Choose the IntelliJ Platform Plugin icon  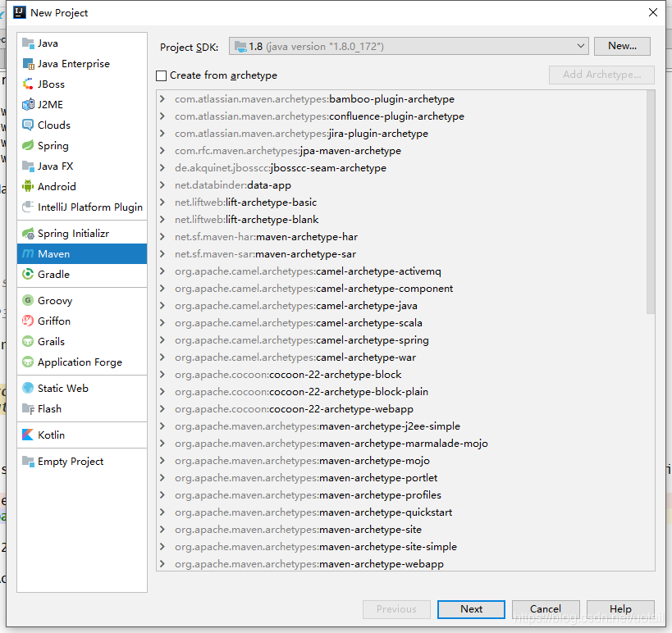[x=28, y=207]
